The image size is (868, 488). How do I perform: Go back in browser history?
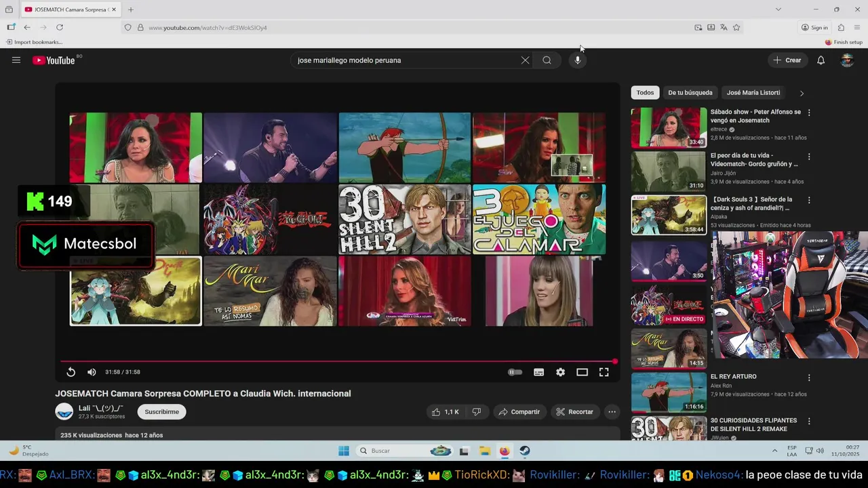tap(27, 27)
